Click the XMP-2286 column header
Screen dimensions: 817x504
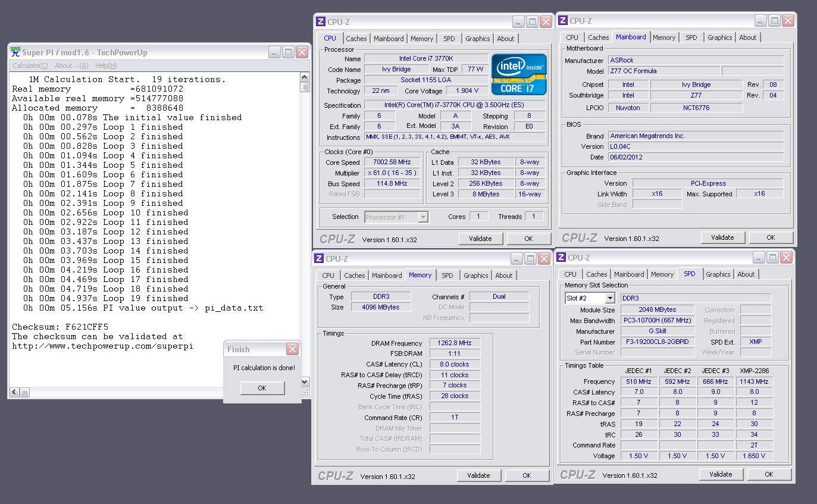[x=755, y=370]
